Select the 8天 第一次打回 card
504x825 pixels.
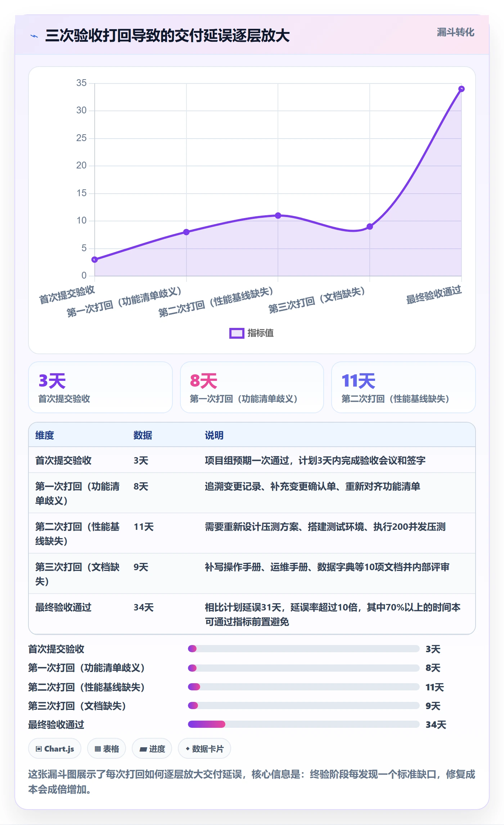[252, 387]
